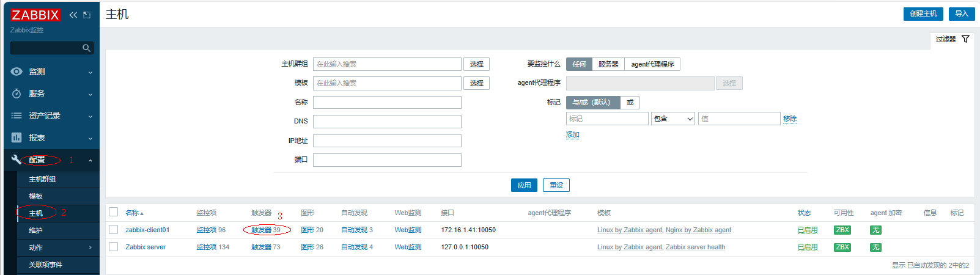The height and width of the screenshot is (275, 980).
Task: Select checkbox for Zabbix server host
Action: click(113, 247)
